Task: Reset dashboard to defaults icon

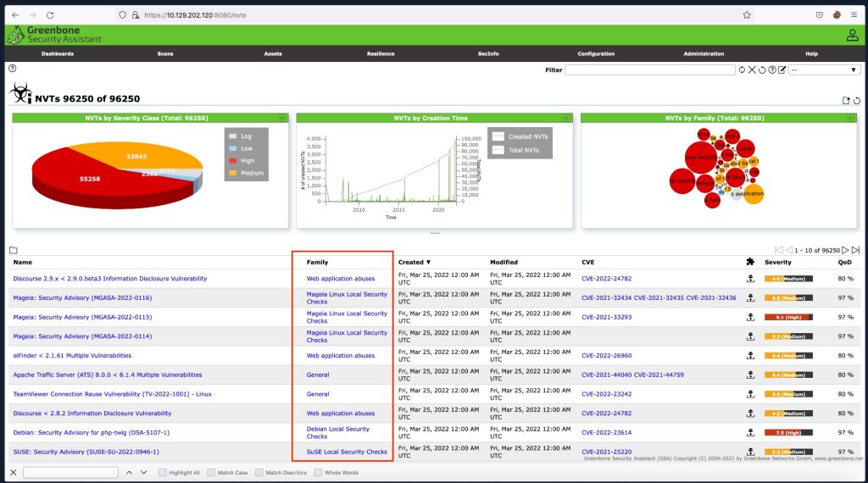Action: (x=856, y=100)
